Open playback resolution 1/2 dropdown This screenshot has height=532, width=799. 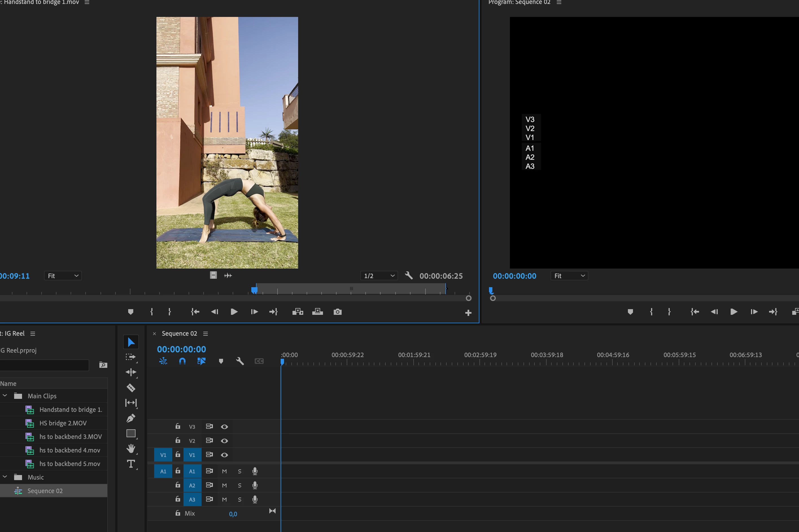(379, 276)
